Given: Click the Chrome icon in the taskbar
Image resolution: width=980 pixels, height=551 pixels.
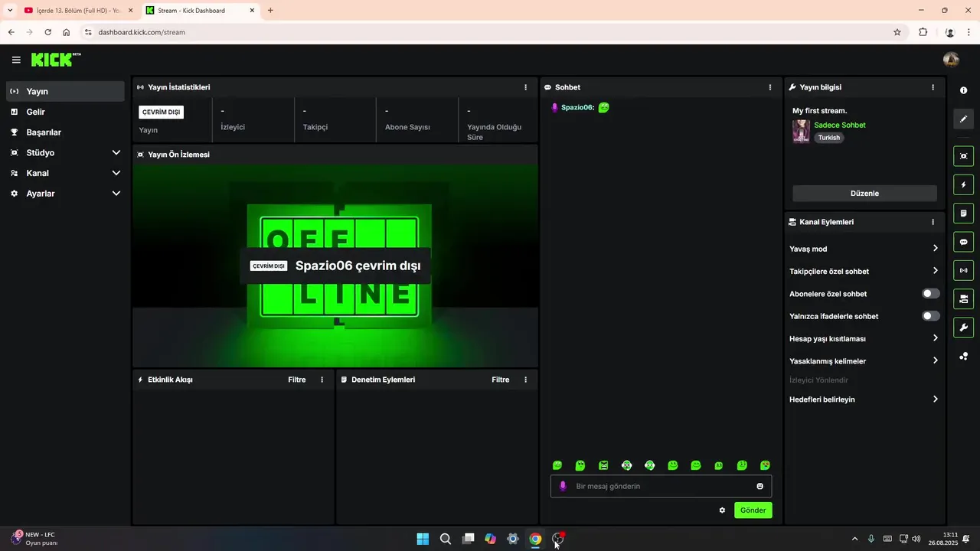Looking at the screenshot, I should pos(535,539).
